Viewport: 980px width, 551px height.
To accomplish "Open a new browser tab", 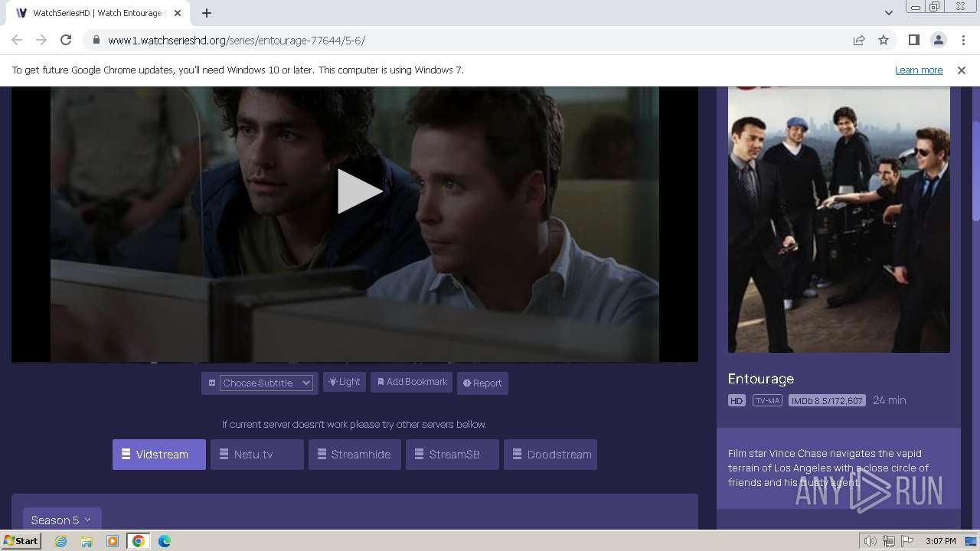I will tap(207, 13).
